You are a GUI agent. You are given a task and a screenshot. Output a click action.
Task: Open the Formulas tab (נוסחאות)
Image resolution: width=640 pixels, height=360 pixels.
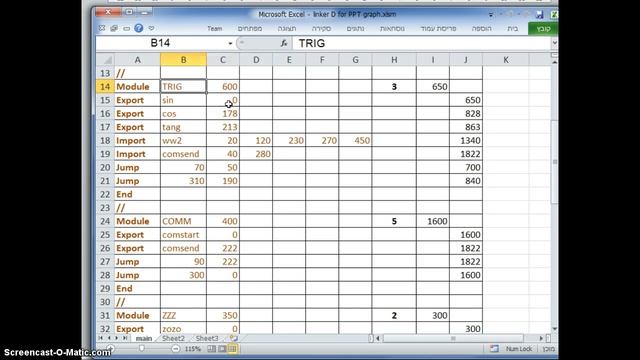pyautogui.click(x=392, y=29)
